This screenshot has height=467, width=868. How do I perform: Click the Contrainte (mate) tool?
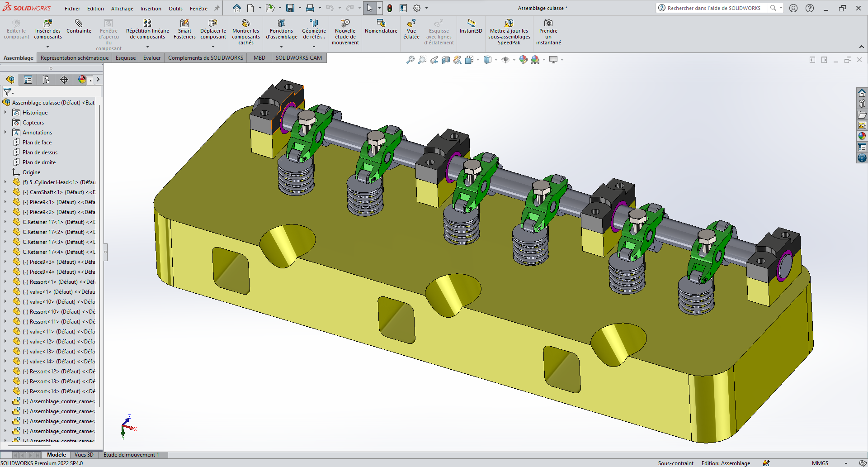[x=79, y=27]
